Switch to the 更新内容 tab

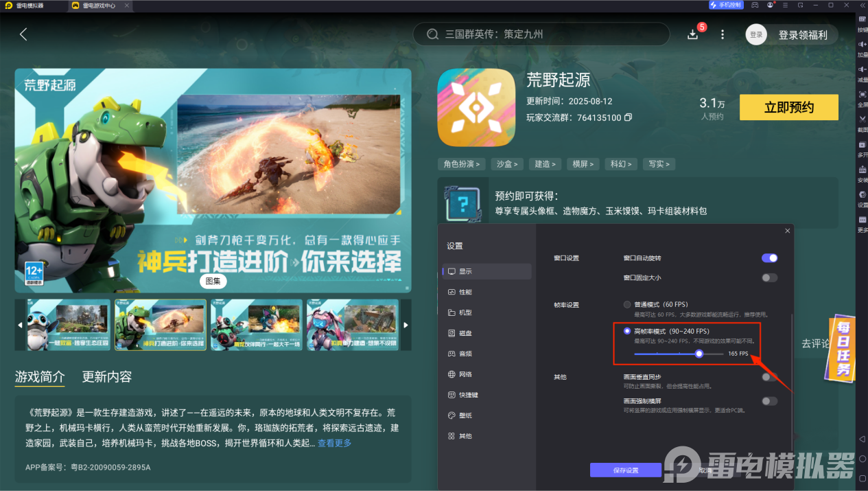[107, 376]
